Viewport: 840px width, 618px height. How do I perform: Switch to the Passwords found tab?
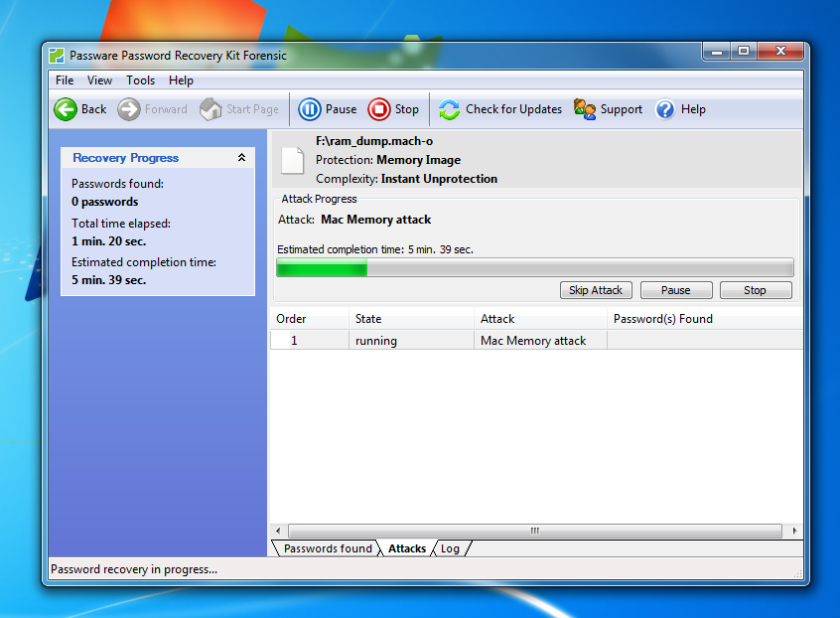pyautogui.click(x=327, y=548)
